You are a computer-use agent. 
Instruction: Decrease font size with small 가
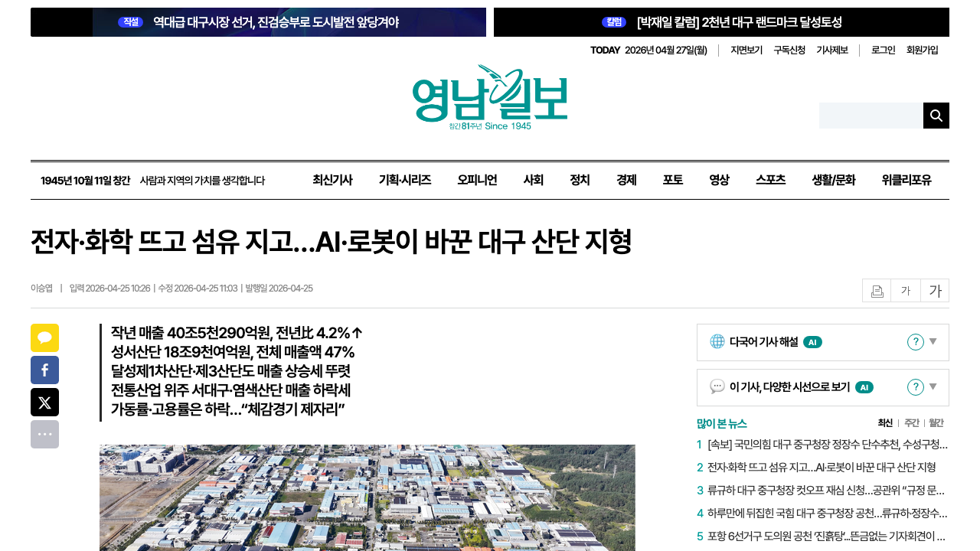[906, 291]
